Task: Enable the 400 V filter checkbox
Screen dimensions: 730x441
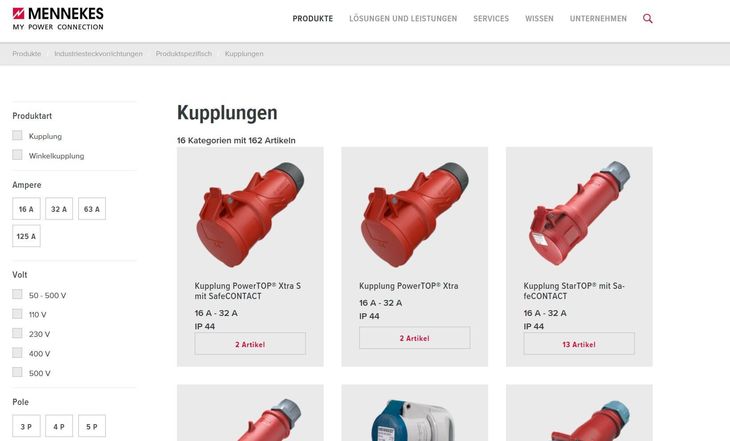Action: click(17, 353)
